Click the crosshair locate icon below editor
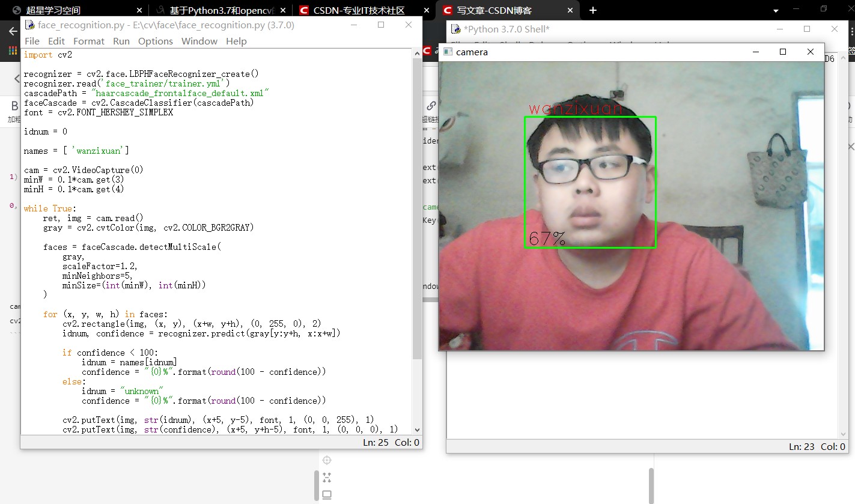This screenshot has height=504, width=855. [x=327, y=460]
